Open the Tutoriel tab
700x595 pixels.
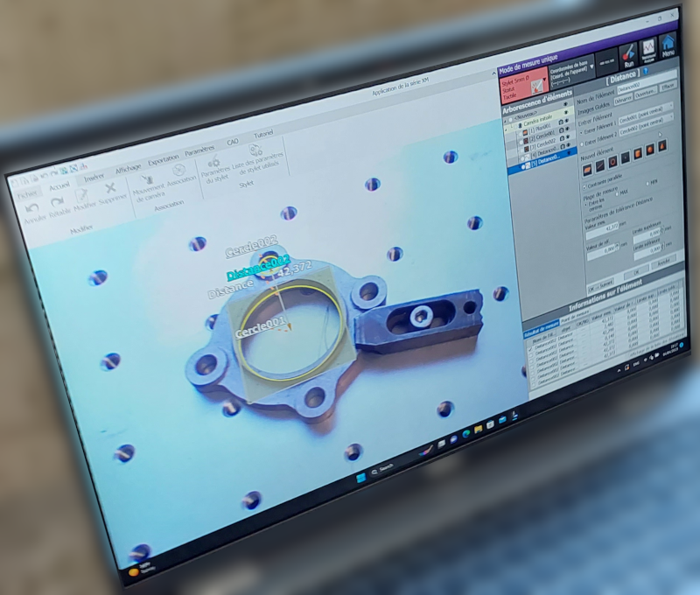263,134
